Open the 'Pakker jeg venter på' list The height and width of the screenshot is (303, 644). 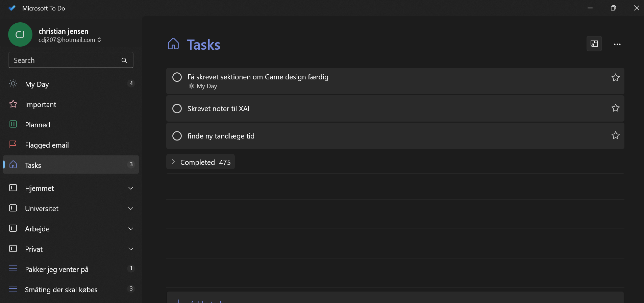(57, 269)
